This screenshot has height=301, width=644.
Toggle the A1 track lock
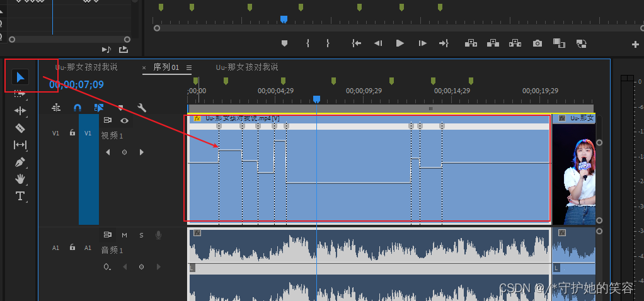click(x=72, y=247)
